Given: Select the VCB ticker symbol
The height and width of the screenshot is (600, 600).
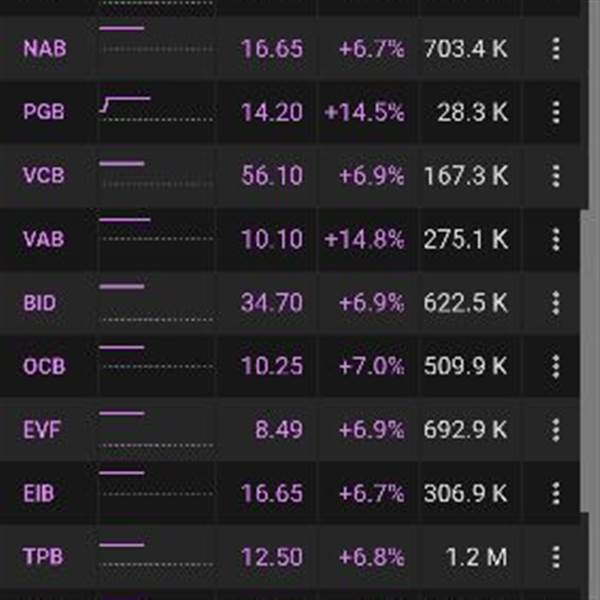Looking at the screenshot, I should pos(44,176).
